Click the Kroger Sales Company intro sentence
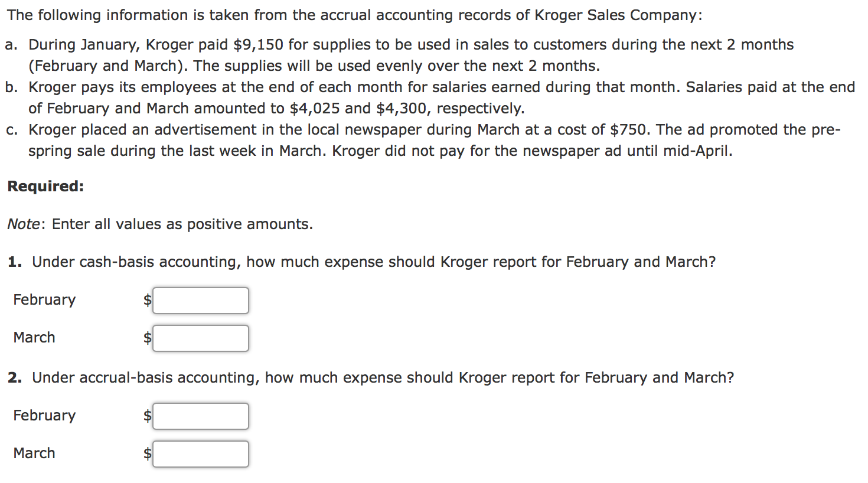The height and width of the screenshot is (483, 868). (355, 15)
